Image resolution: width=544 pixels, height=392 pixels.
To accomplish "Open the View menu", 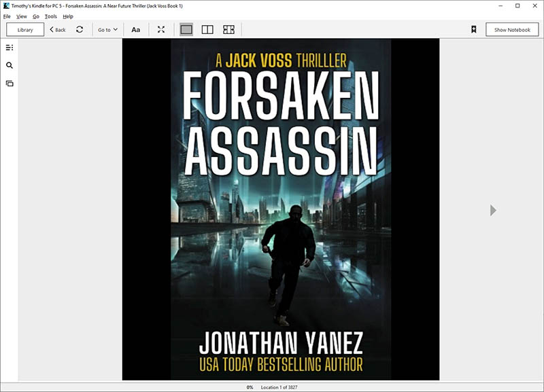I will pyautogui.click(x=22, y=16).
